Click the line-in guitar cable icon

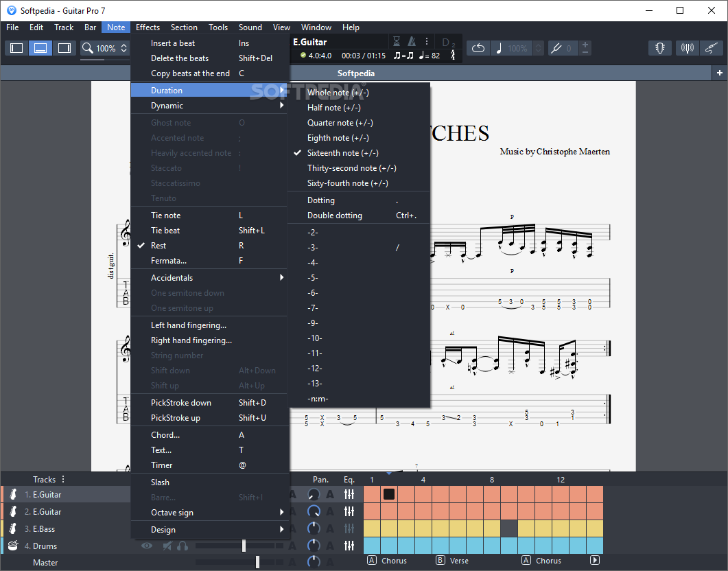coord(712,48)
